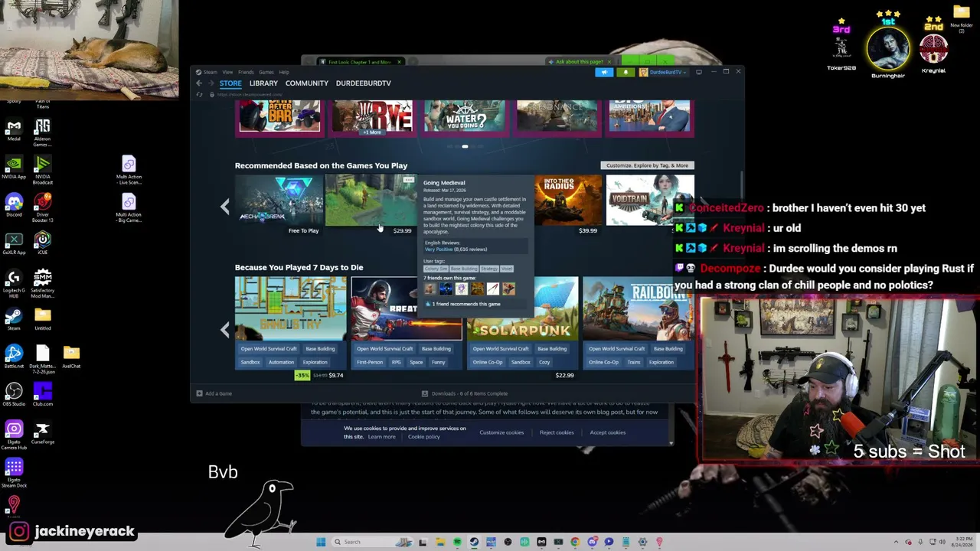Open the Battle.net desktop icon

(14, 357)
